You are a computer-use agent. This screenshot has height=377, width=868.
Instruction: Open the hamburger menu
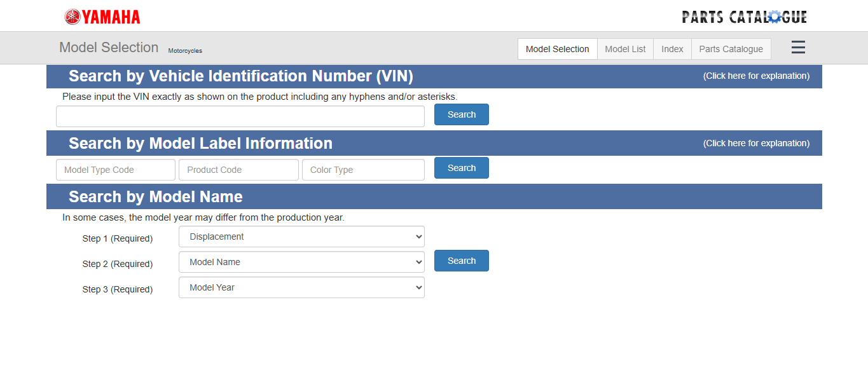tap(798, 48)
